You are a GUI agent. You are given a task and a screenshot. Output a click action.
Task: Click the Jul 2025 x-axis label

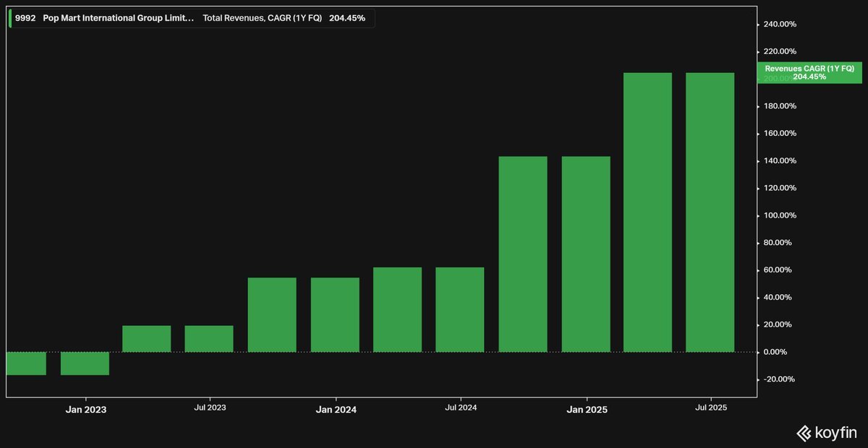click(711, 408)
